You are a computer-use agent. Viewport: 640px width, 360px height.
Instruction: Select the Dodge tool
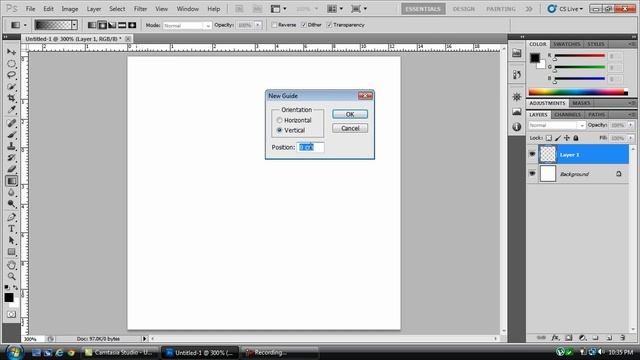click(x=11, y=204)
